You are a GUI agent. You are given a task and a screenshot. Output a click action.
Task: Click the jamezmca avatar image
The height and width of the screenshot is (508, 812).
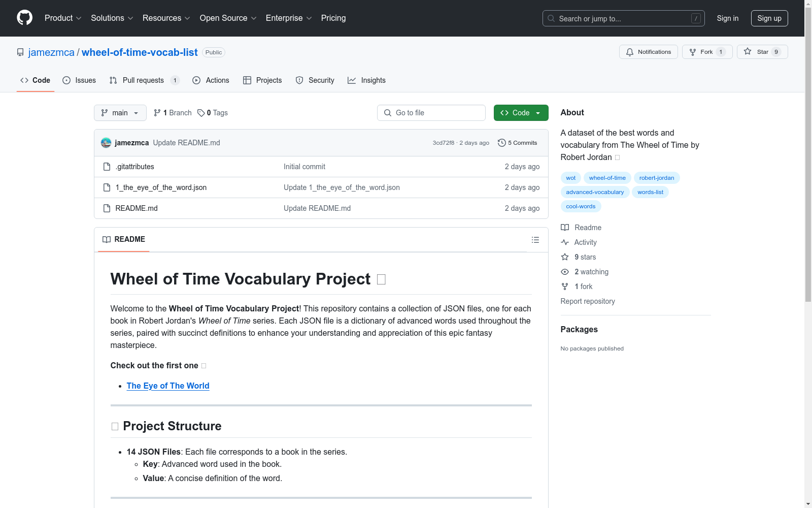click(106, 143)
